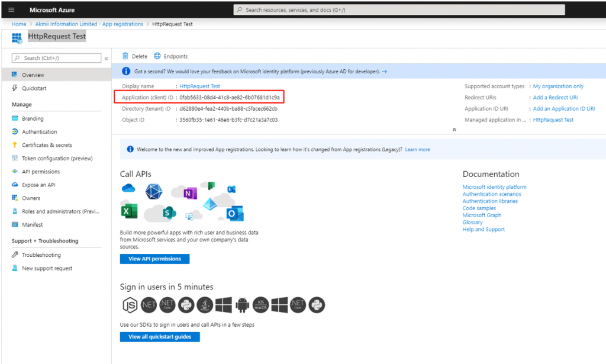Click the Expose an API cloud icon
This screenshot has width=606, height=364.
15,184
